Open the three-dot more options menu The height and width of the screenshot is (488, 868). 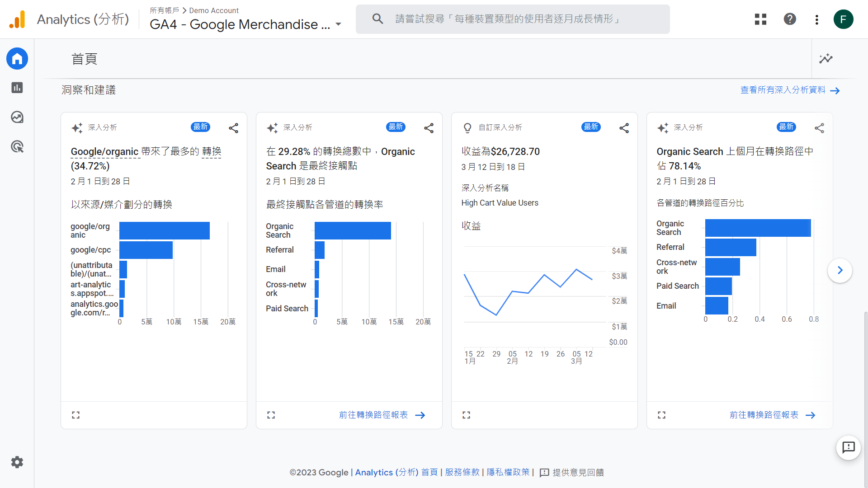tap(816, 19)
